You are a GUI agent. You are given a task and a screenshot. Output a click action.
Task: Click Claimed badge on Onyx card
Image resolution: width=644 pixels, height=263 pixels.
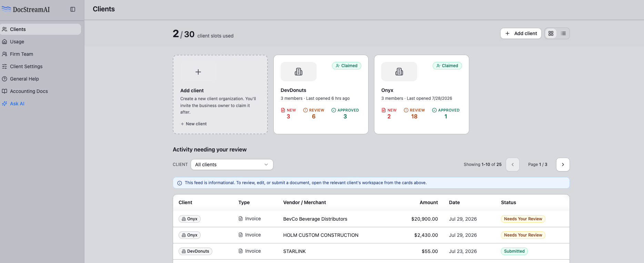pyautogui.click(x=447, y=66)
